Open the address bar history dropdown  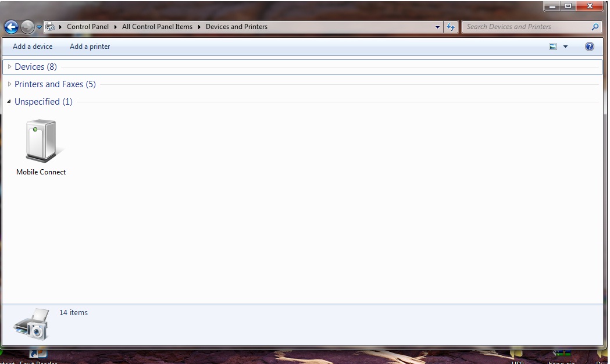click(438, 27)
